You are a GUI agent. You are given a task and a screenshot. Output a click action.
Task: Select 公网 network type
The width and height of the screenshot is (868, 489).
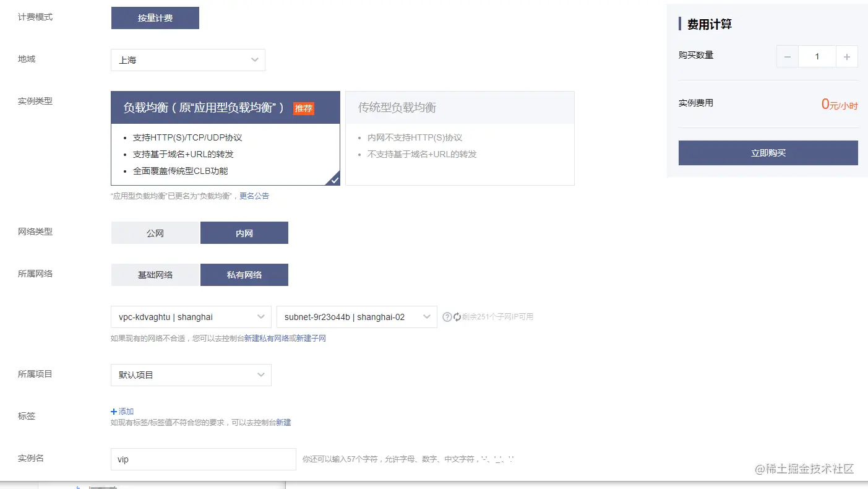[x=155, y=233]
